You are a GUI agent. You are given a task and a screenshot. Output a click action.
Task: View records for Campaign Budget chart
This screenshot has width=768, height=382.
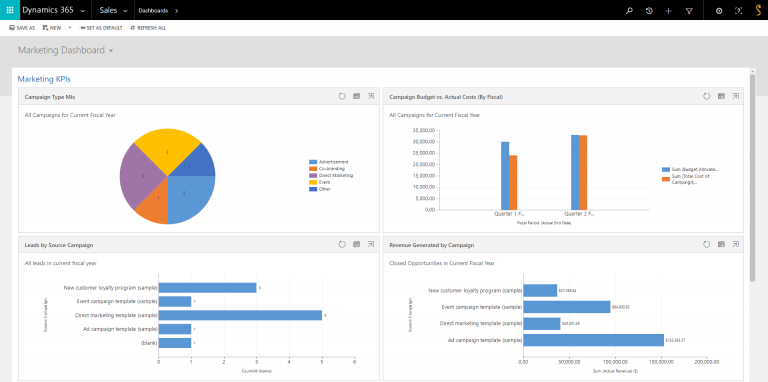point(721,96)
